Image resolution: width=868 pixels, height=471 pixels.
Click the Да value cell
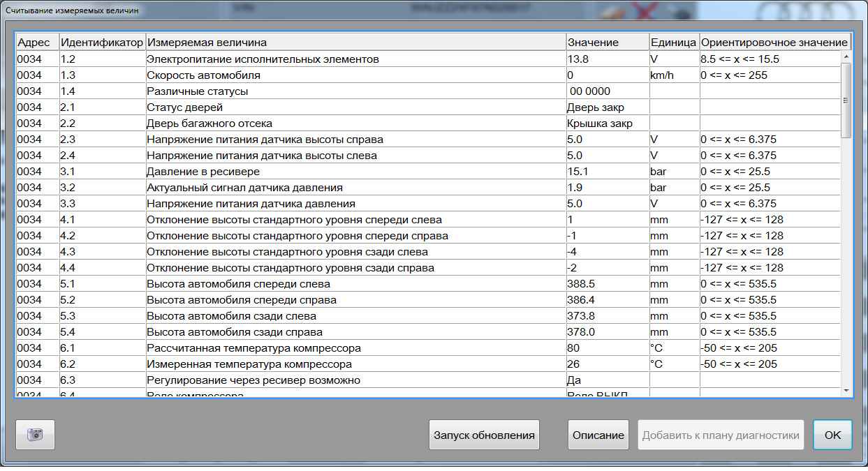tap(608, 380)
